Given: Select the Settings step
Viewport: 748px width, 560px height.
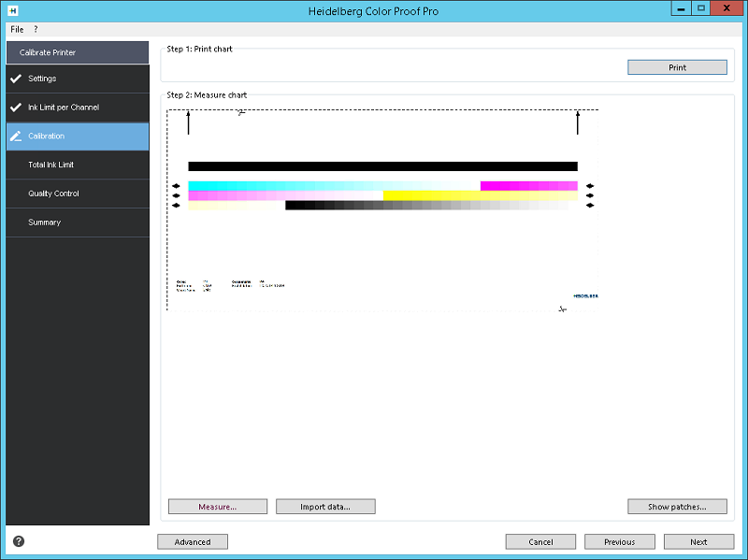Looking at the screenshot, I should 78,79.
